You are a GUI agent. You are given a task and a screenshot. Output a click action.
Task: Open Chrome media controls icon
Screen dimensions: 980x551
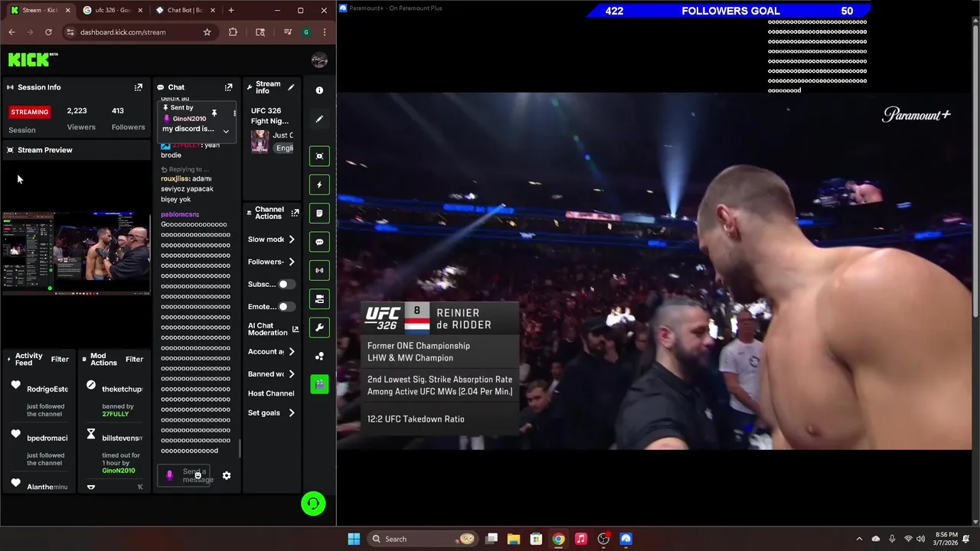point(287,32)
